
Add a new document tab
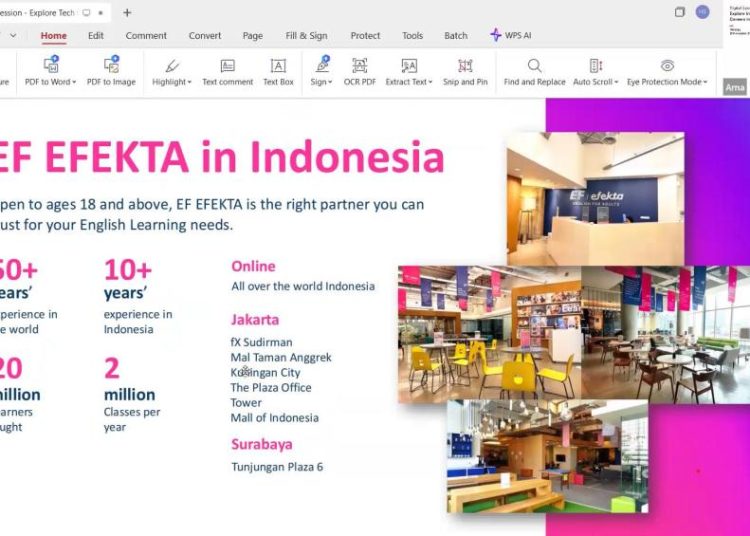click(x=127, y=13)
